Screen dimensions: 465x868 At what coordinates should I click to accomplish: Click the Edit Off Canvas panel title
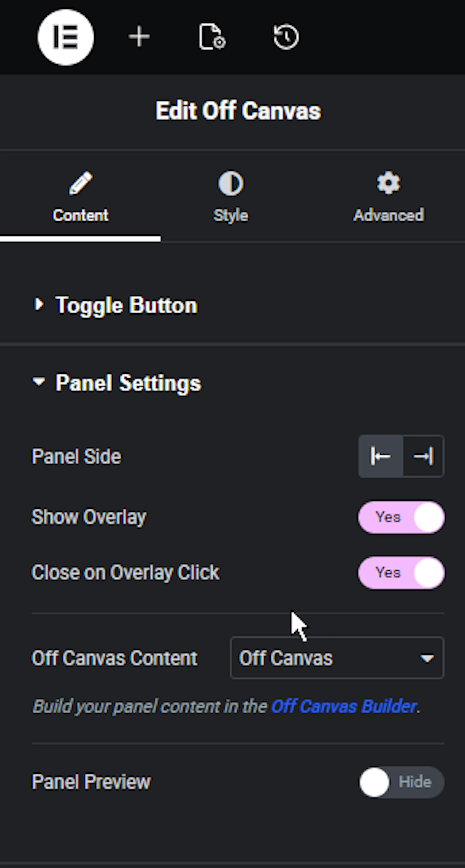click(x=238, y=111)
